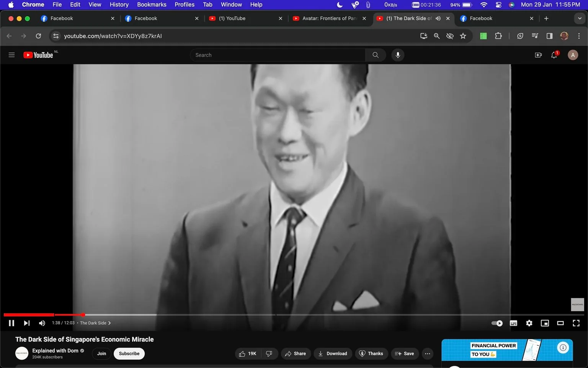Viewport: 588px width, 368px height.
Task: Open more actions ellipsis menu
Action: 428,353
